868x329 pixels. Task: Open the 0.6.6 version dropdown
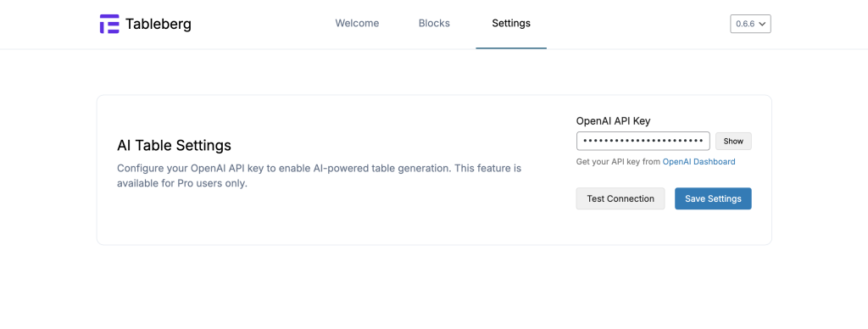coord(750,24)
